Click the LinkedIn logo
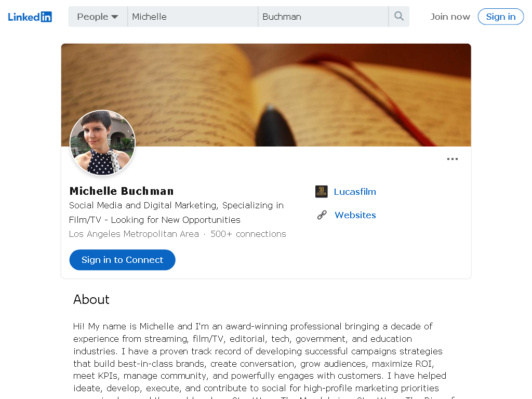Image resolution: width=532 pixels, height=399 pixels. (x=30, y=17)
